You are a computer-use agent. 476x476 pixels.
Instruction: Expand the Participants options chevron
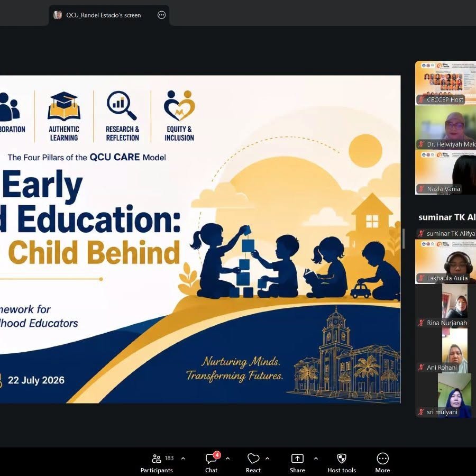pos(183,459)
